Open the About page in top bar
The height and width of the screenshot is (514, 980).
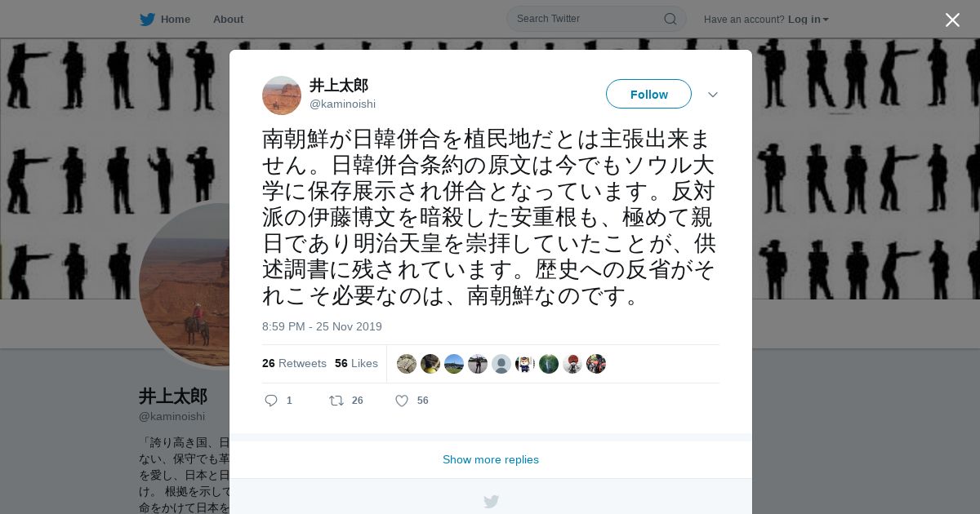tap(228, 20)
